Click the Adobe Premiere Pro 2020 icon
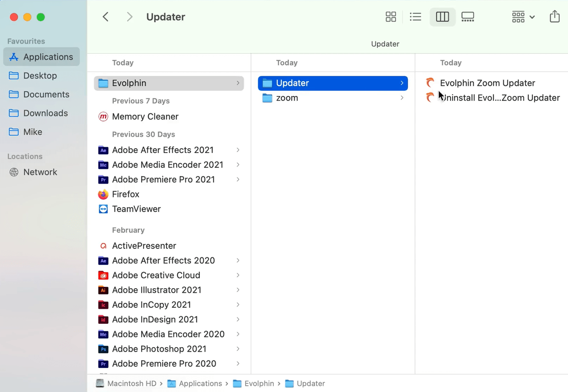The width and height of the screenshot is (568, 392). pyautogui.click(x=103, y=364)
